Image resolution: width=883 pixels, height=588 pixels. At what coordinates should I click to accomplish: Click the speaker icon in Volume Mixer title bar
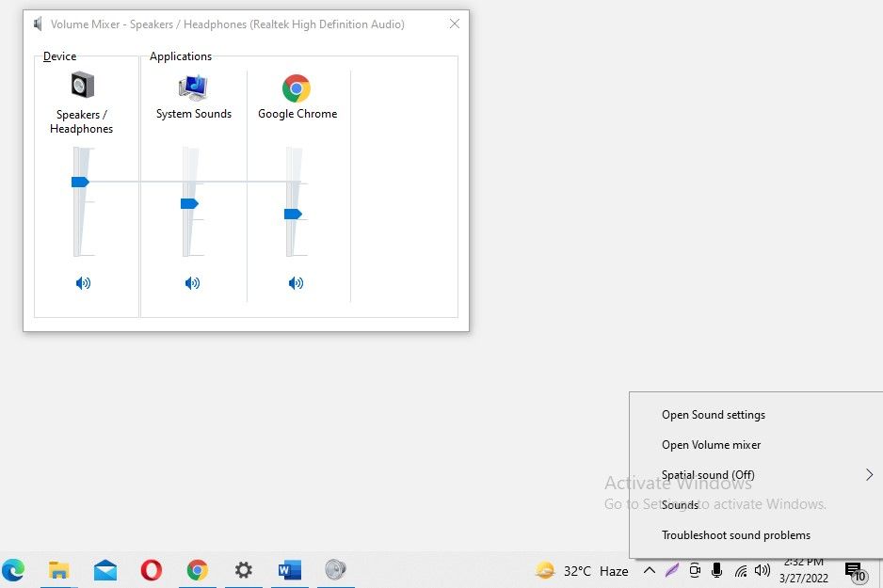point(38,24)
